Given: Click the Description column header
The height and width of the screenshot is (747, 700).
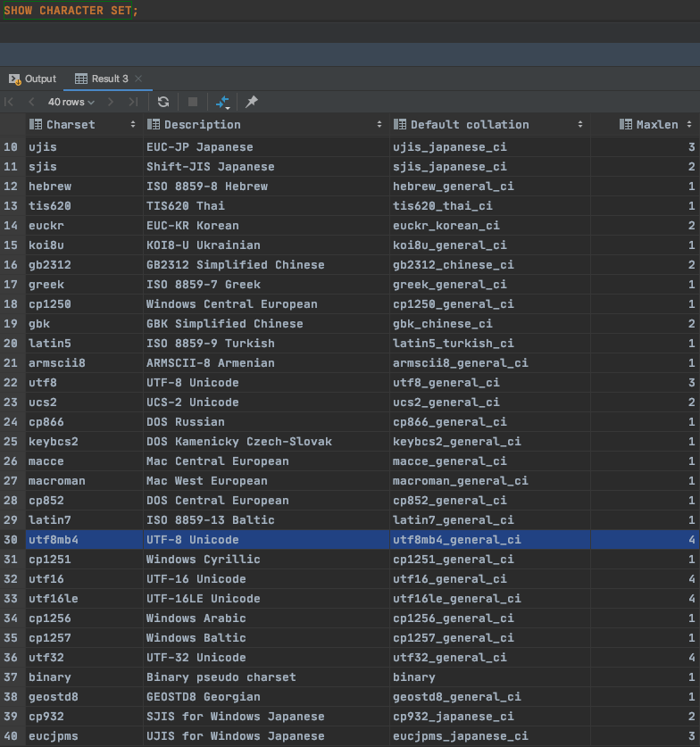Looking at the screenshot, I should (x=266, y=125).
